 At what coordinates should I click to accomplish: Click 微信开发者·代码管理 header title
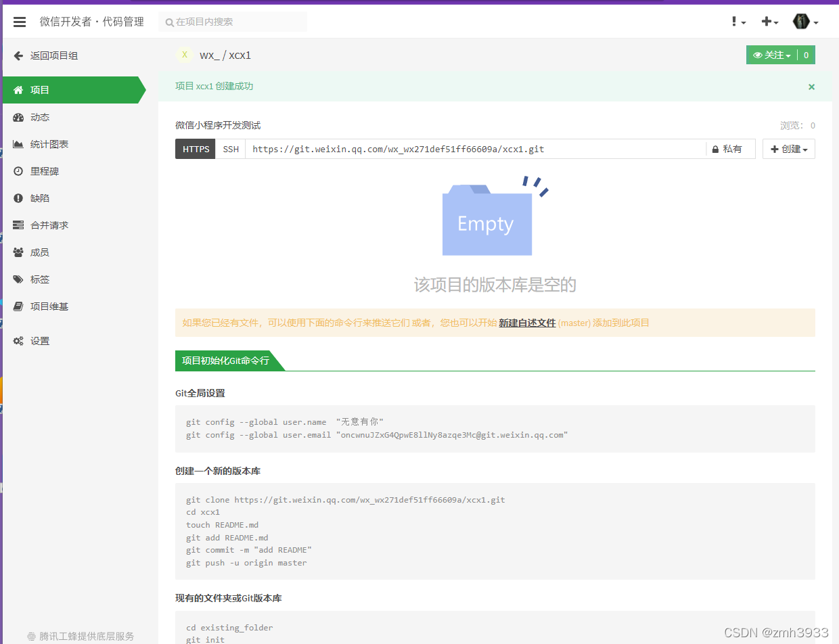(x=91, y=22)
